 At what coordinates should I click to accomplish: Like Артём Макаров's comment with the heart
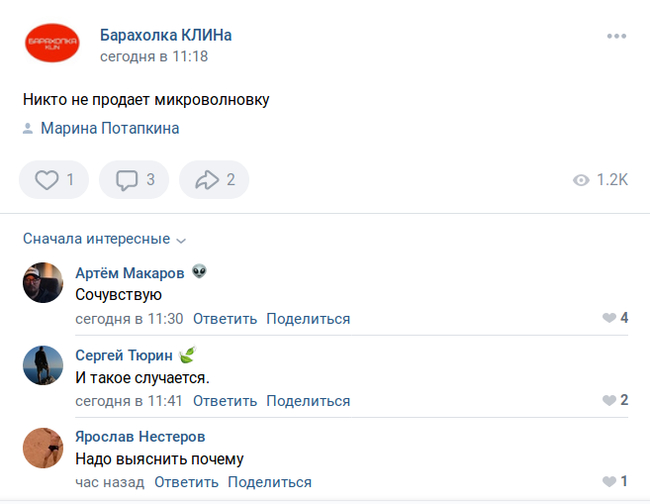[x=609, y=318]
